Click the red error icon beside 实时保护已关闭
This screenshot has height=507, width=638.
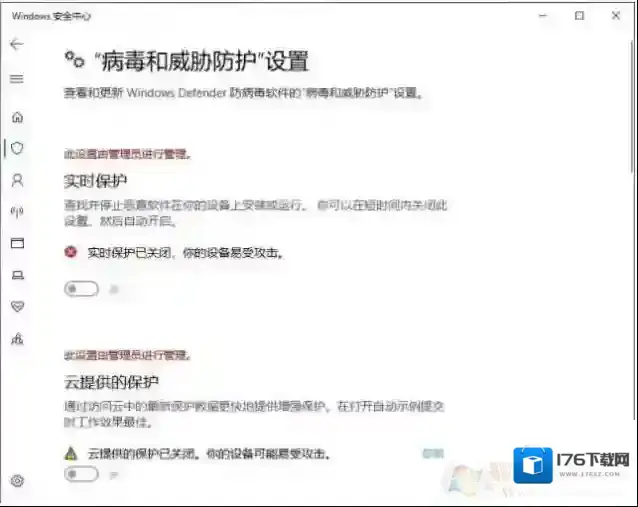(71, 252)
